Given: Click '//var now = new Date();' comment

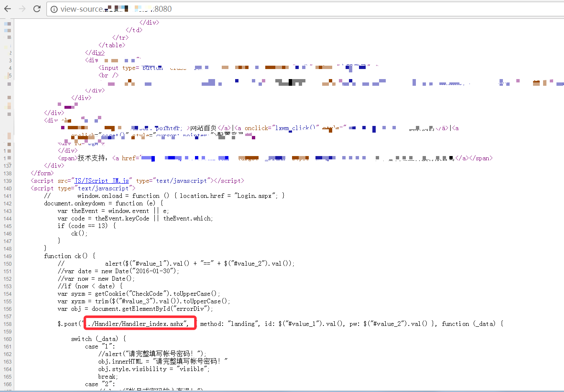Looking at the screenshot, I should tap(96, 279).
